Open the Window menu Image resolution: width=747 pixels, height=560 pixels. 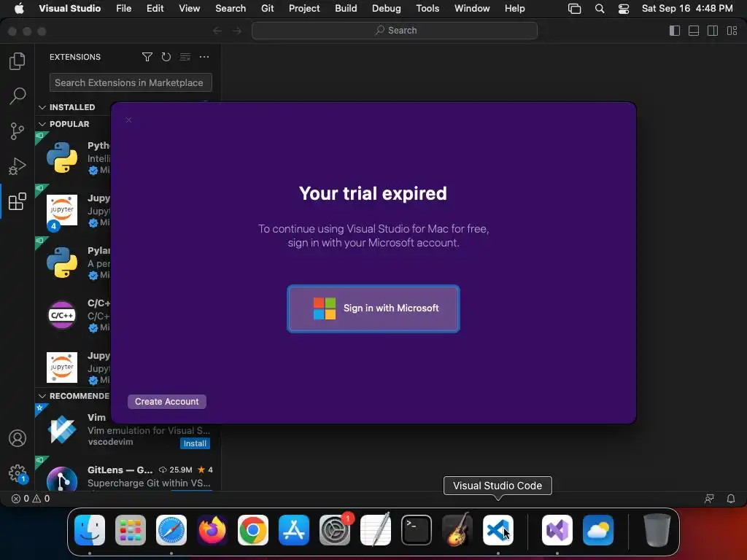click(x=472, y=8)
